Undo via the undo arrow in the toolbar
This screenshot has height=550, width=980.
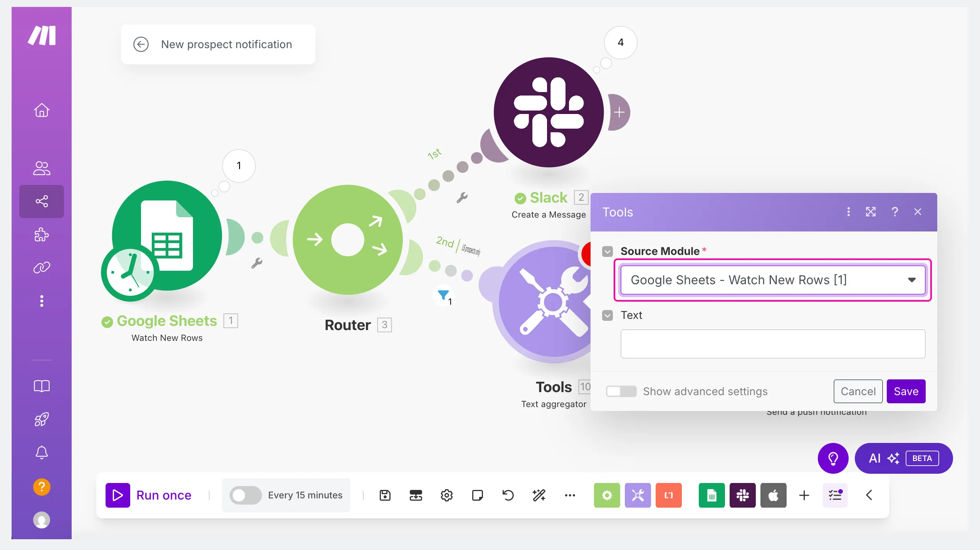tap(508, 495)
